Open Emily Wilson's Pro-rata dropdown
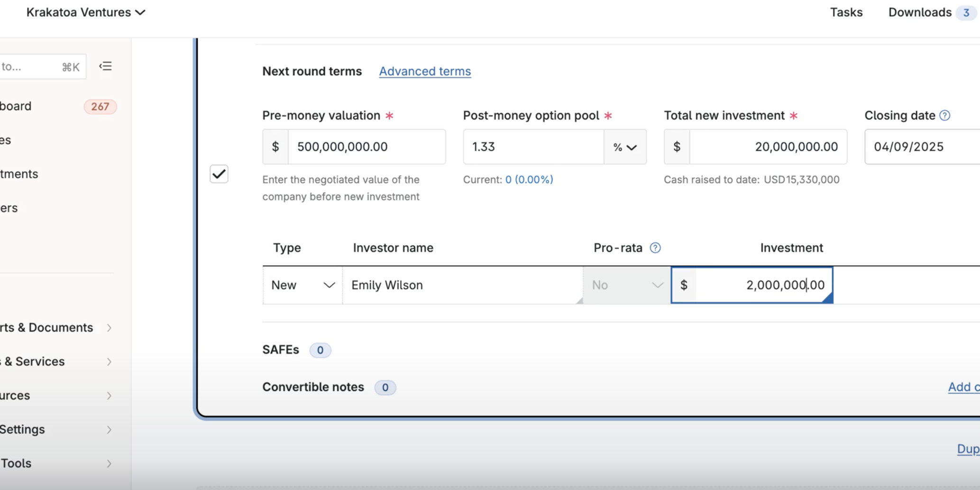 (x=626, y=285)
